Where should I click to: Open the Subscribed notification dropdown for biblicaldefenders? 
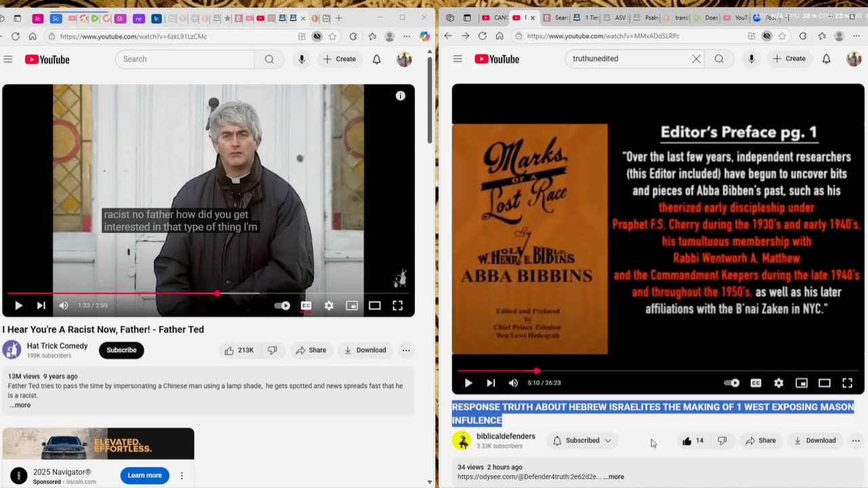(582, 441)
